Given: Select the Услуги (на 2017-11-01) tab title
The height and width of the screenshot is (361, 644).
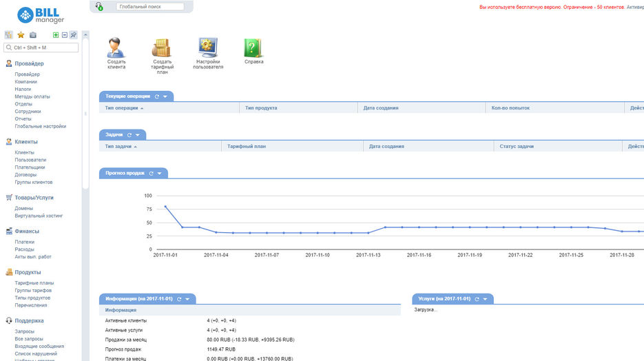Looking at the screenshot, I should pos(444,299).
